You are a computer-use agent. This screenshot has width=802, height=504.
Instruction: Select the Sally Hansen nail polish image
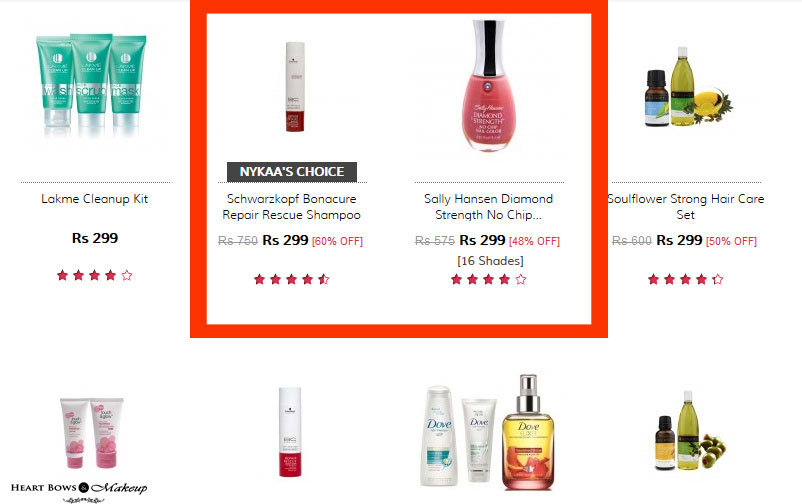(488, 85)
